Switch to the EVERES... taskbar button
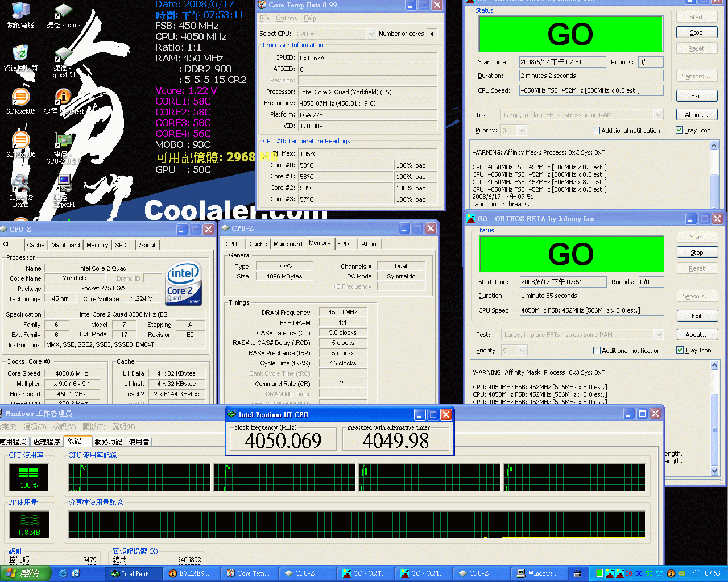This screenshot has height=582, width=728. [x=192, y=573]
